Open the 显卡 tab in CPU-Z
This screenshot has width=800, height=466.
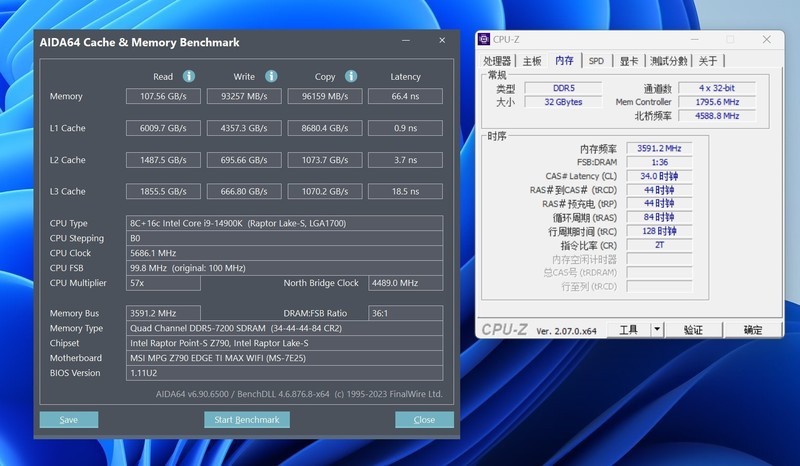[629, 61]
